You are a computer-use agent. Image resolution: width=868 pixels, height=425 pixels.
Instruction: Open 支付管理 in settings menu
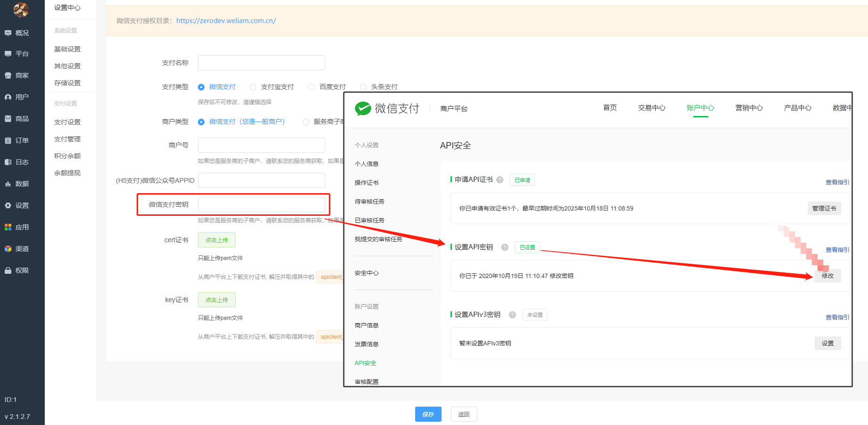click(67, 139)
